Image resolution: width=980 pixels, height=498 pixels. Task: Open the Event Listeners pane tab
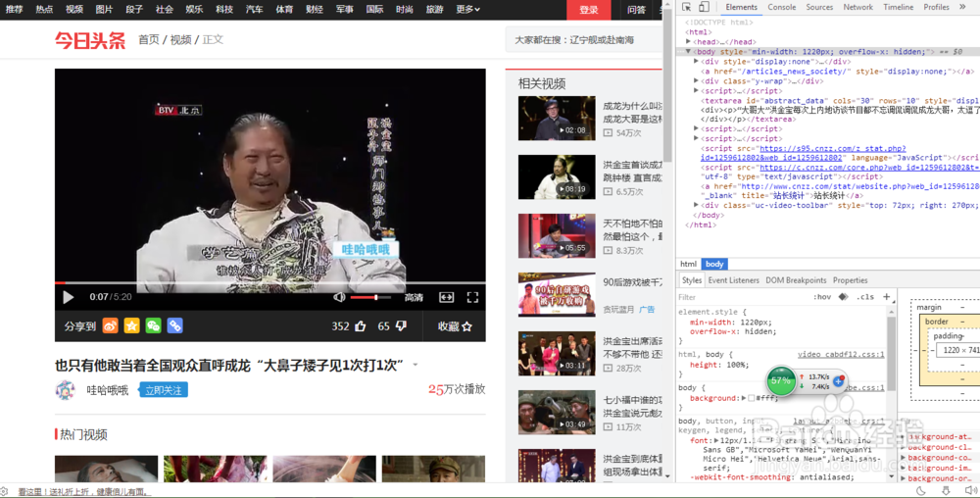coord(733,280)
